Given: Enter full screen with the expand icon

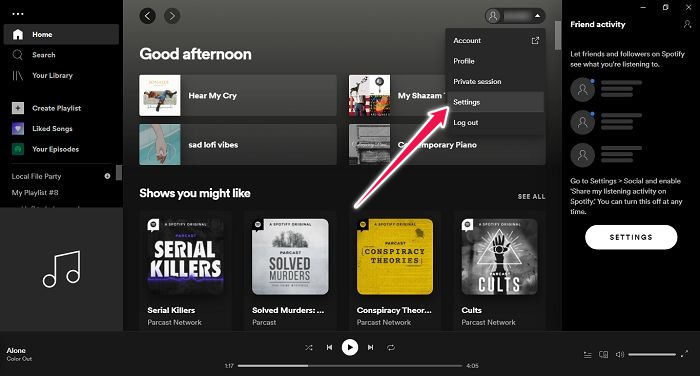Looking at the screenshot, I should [x=684, y=354].
